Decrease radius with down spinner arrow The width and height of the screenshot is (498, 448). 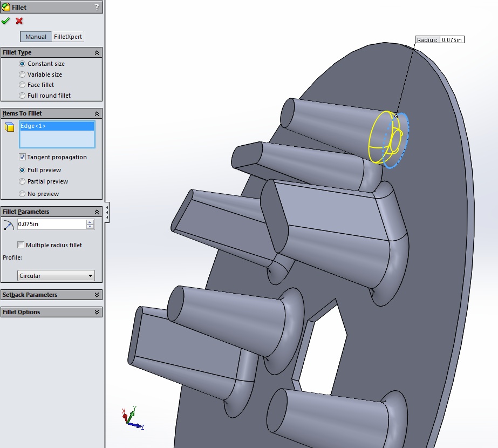[x=90, y=227]
